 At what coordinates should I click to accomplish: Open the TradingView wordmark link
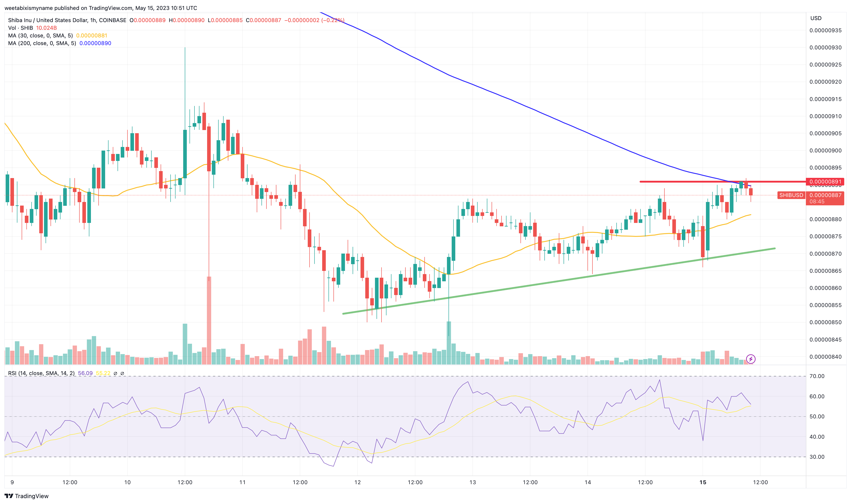coord(32,496)
